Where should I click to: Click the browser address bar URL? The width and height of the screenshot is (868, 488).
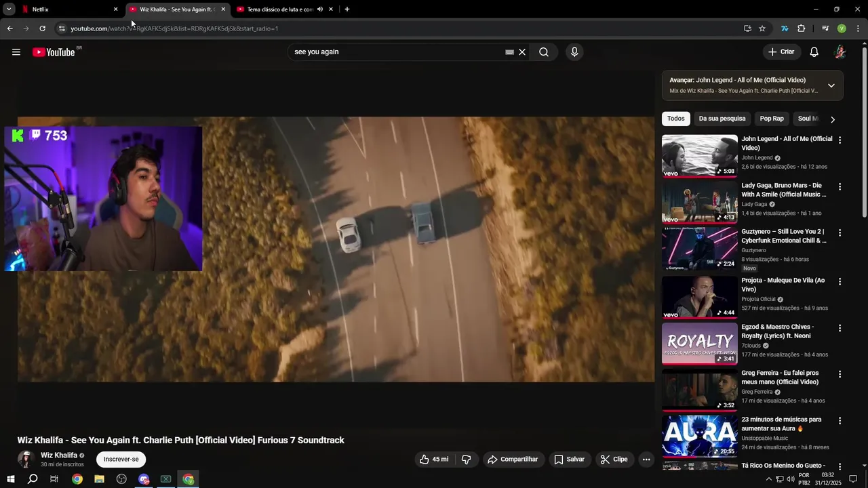pos(174,28)
